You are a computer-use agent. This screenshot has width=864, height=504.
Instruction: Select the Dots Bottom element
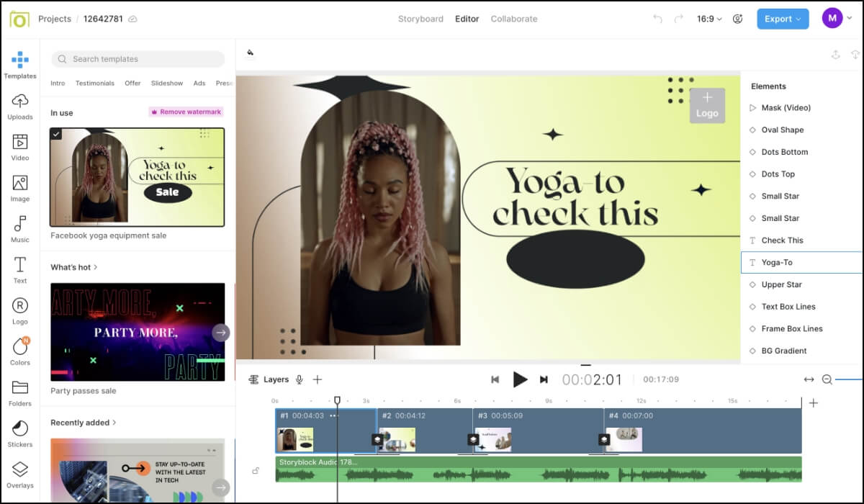(x=801, y=152)
